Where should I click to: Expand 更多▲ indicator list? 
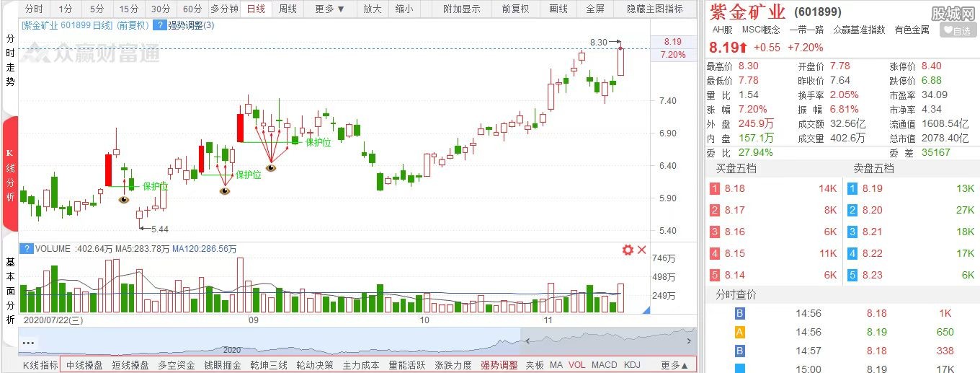(674, 365)
